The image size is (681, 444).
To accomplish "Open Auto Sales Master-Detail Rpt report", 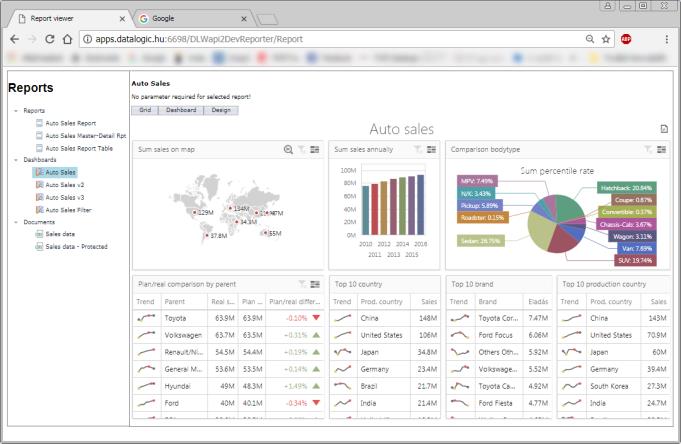I will point(84,135).
